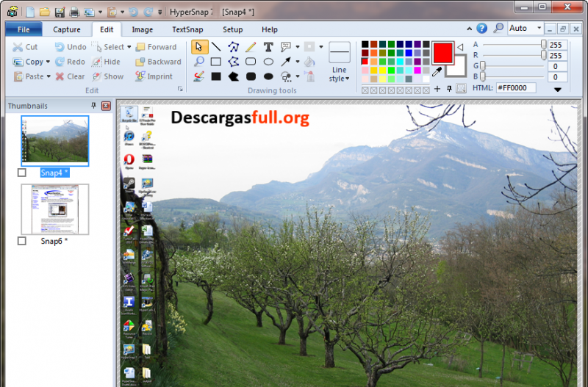Select the filled black polygon tool

coord(233,76)
